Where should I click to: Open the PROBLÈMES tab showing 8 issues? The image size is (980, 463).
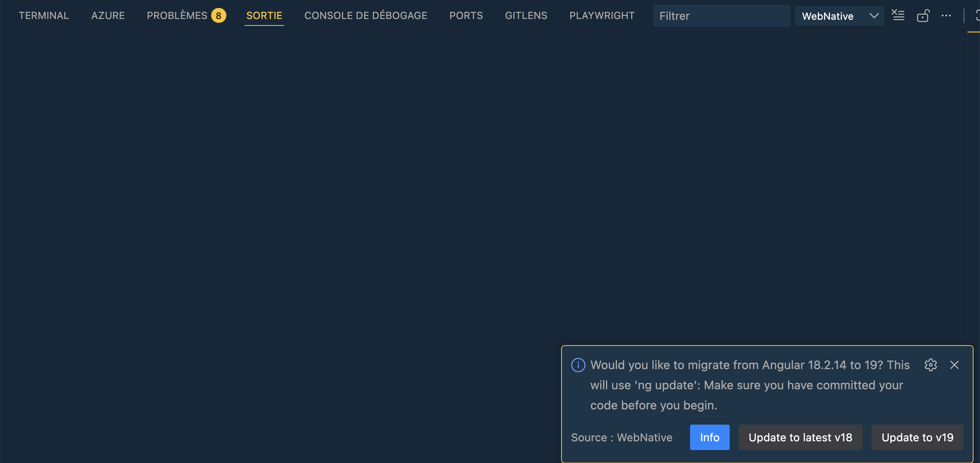tap(177, 16)
